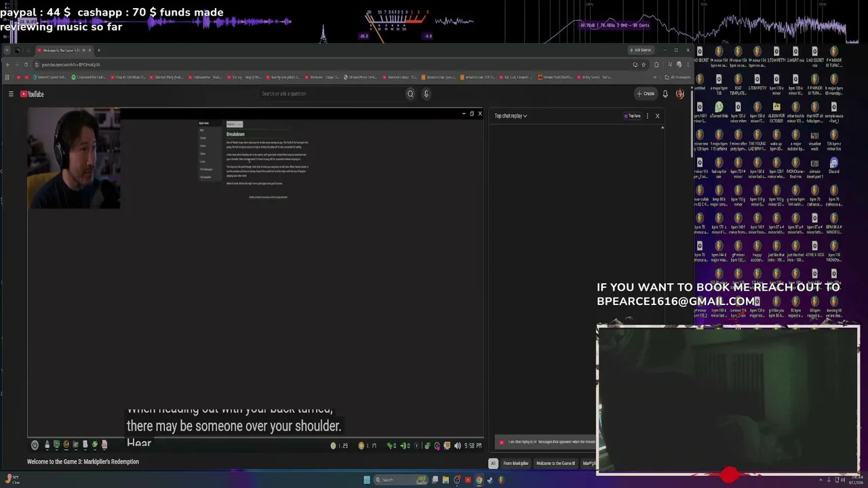Bookmark this page with the star icon

click(644, 64)
